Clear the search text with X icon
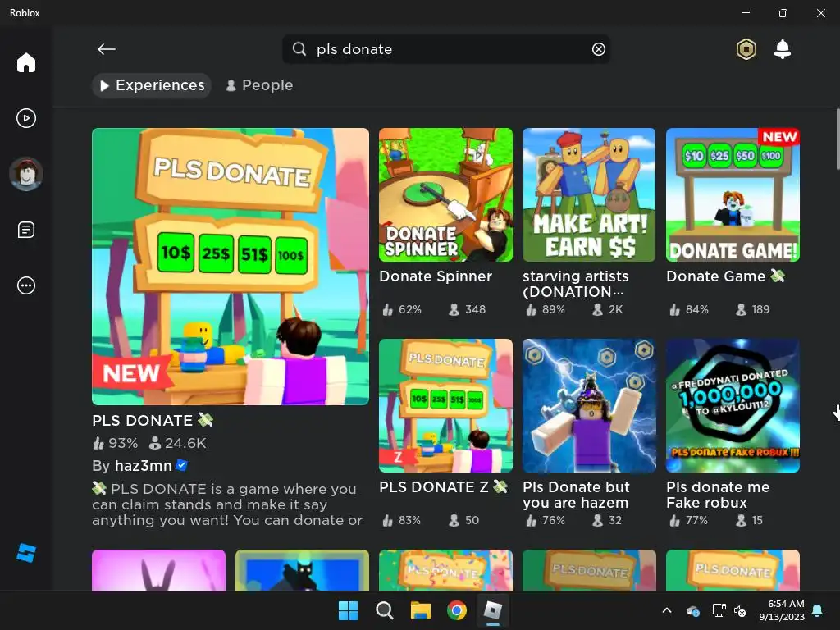The image size is (840, 630). (x=598, y=49)
